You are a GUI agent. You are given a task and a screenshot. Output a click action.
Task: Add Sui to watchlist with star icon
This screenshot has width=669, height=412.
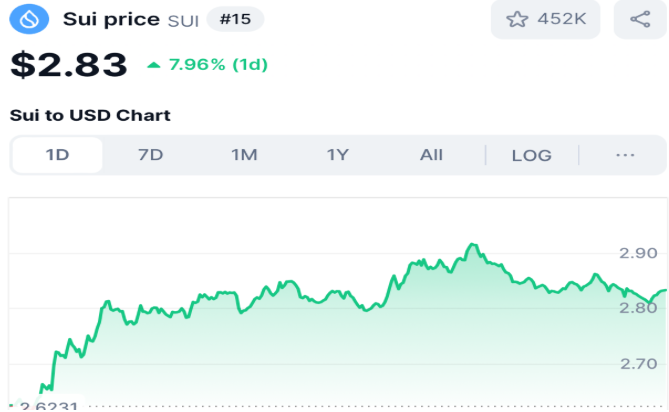click(517, 19)
